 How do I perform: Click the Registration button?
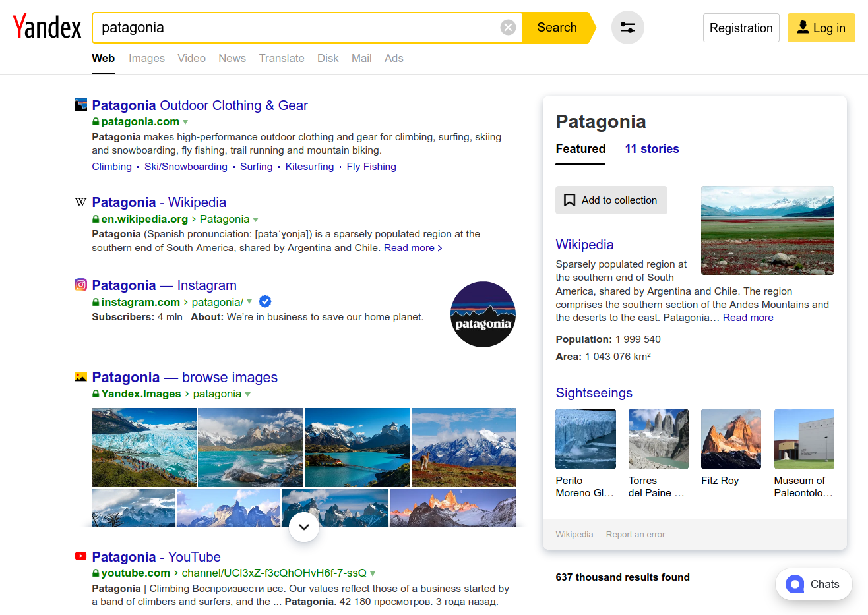741,28
